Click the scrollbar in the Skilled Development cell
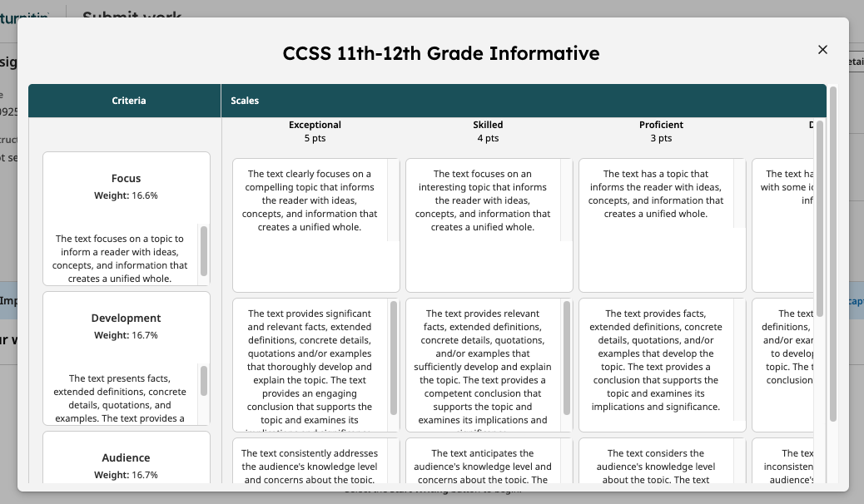This screenshot has height=504, width=864. coord(567,358)
